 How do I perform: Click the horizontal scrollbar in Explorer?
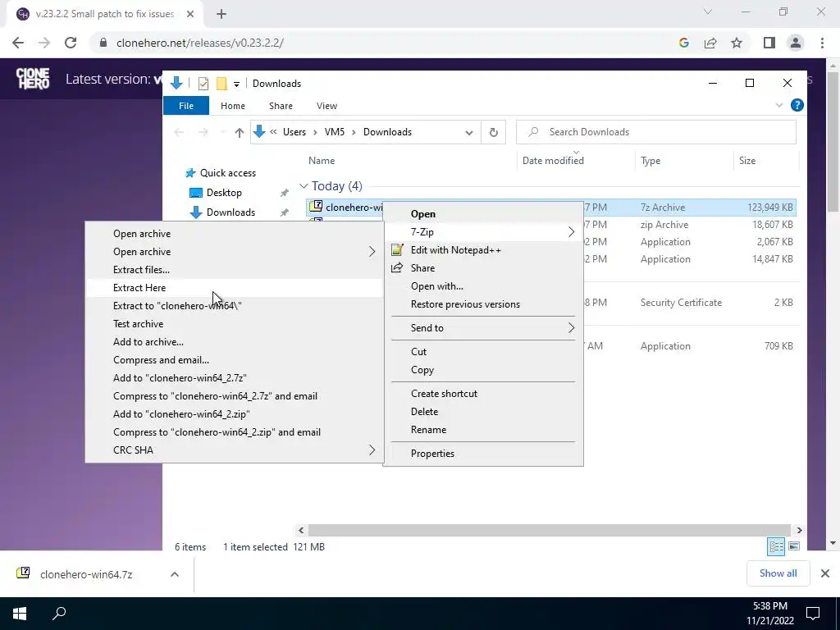550,531
